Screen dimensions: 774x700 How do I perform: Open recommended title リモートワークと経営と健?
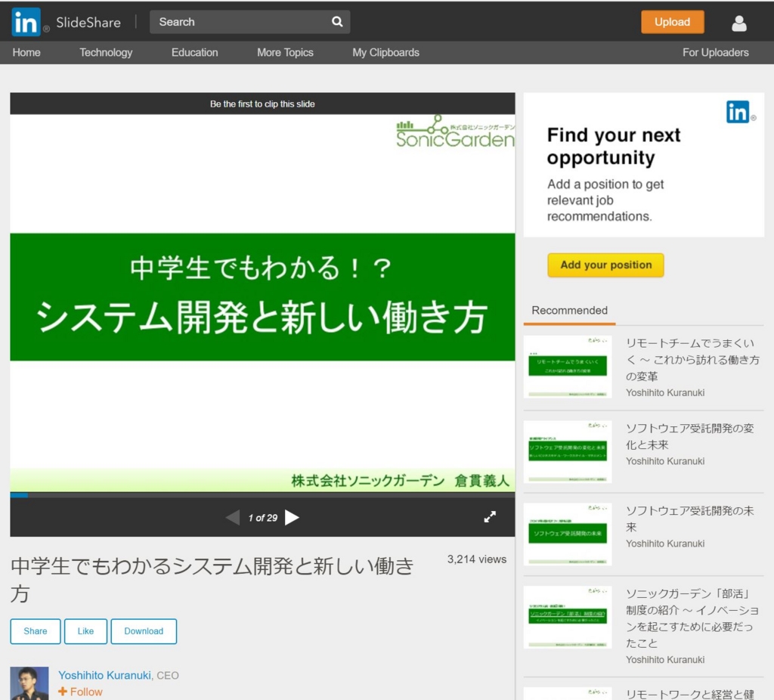[690, 694]
